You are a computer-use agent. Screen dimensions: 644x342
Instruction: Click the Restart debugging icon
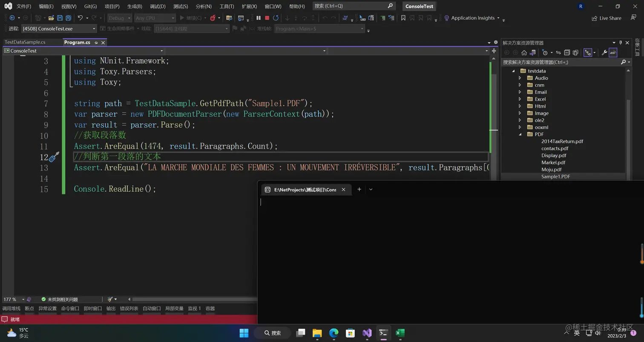[276, 18]
